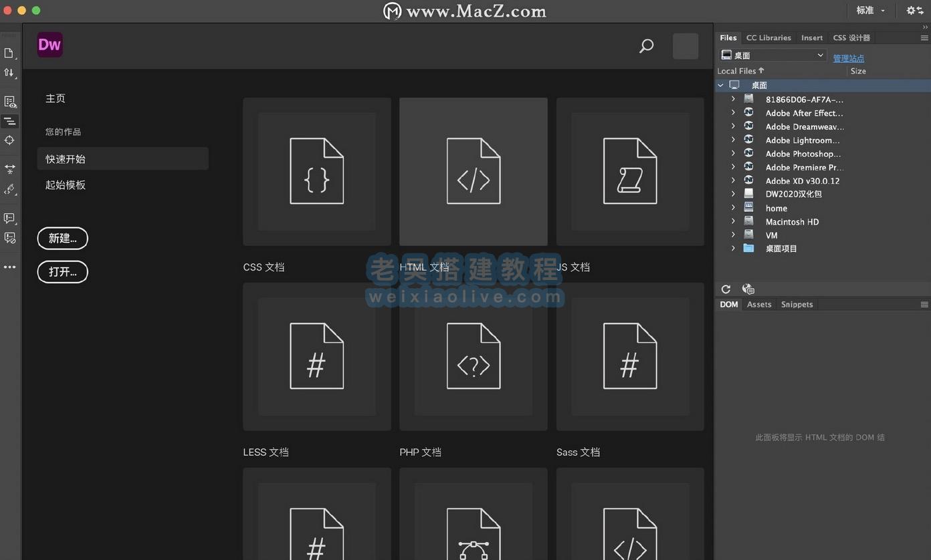Select the crosshair target icon in the left toolbar
931x560 pixels.
(x=9, y=140)
